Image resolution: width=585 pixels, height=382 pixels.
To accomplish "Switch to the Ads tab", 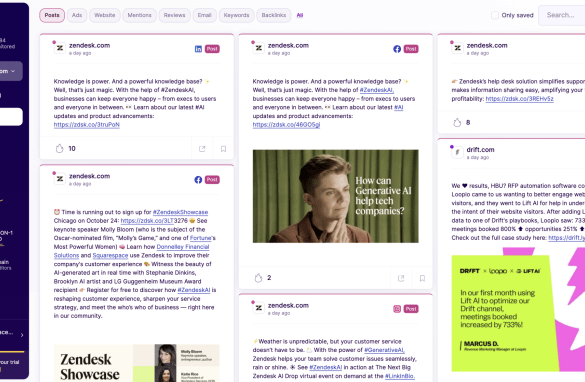I will point(77,15).
